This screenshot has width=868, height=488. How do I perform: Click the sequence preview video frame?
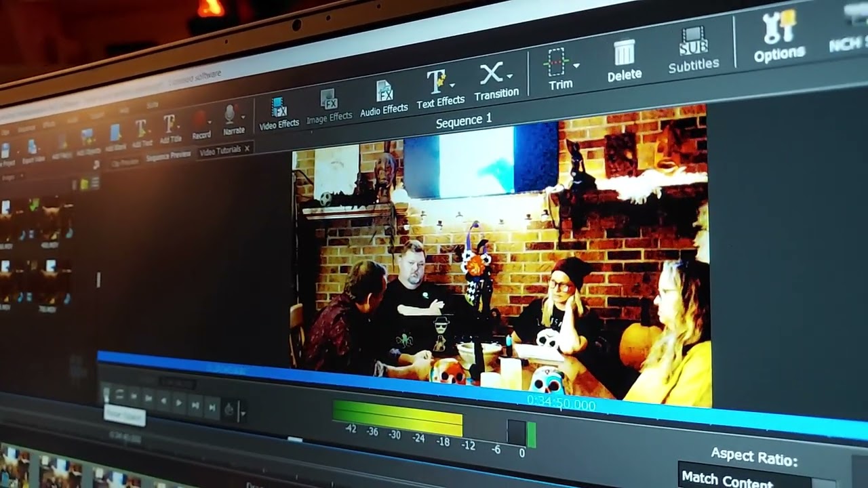point(502,256)
